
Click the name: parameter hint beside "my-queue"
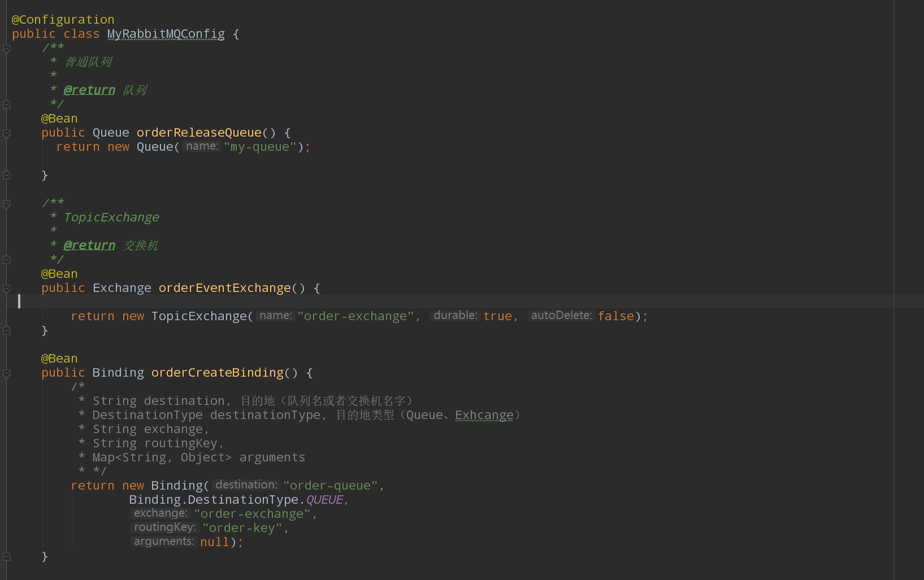click(x=201, y=146)
